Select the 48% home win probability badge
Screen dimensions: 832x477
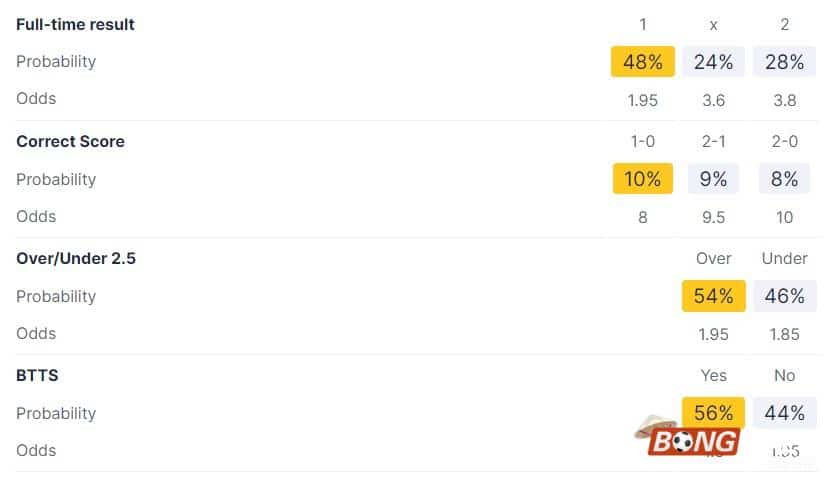(642, 62)
